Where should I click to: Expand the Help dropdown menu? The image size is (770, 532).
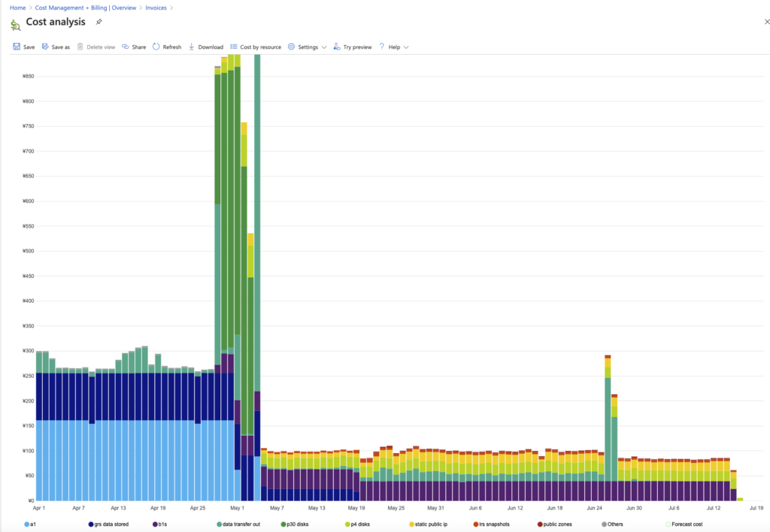point(406,47)
